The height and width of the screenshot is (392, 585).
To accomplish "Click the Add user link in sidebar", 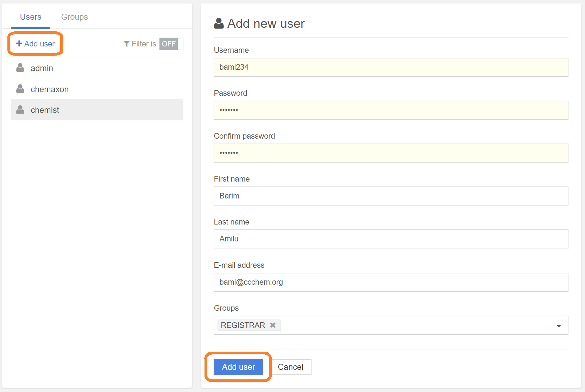I will click(36, 44).
